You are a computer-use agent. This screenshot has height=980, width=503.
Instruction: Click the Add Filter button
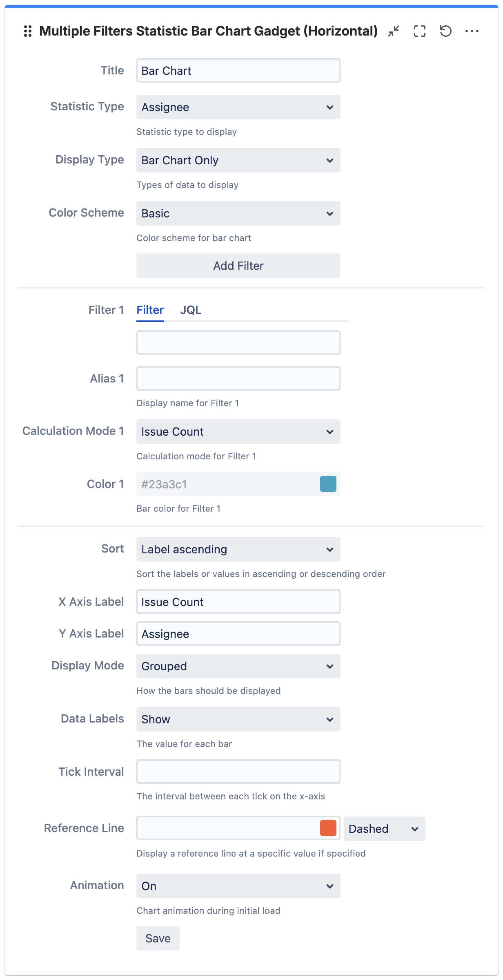click(238, 266)
